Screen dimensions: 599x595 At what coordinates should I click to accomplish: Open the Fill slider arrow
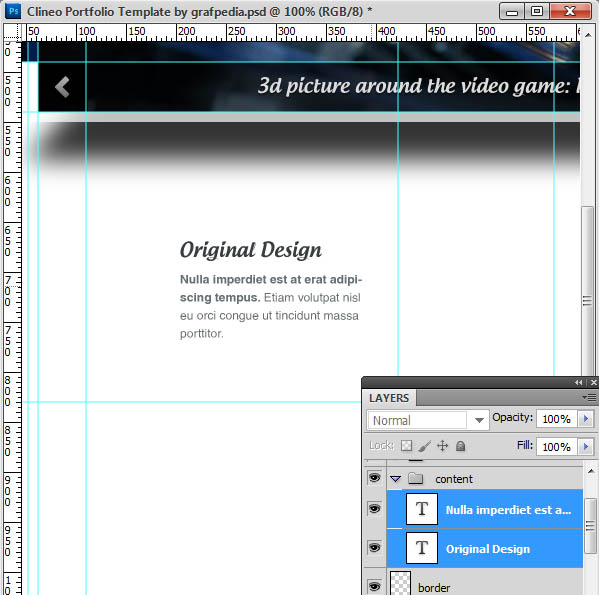pyautogui.click(x=586, y=446)
